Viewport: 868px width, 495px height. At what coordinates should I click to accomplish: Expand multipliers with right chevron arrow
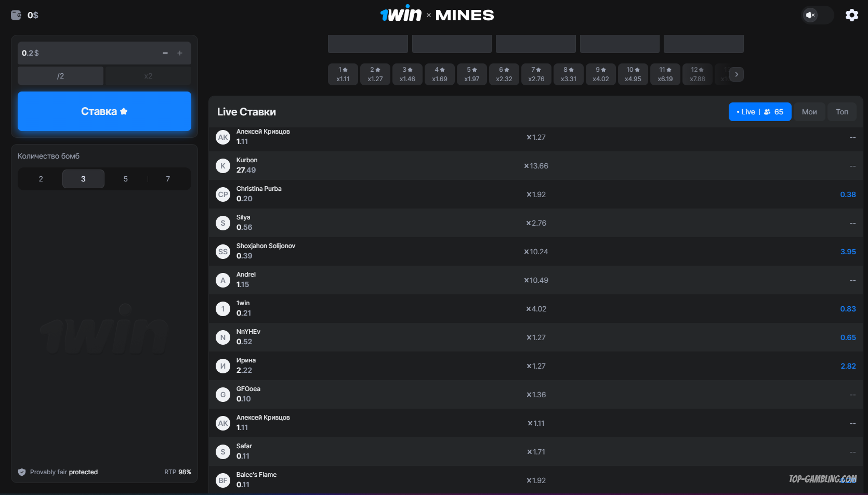(x=737, y=74)
